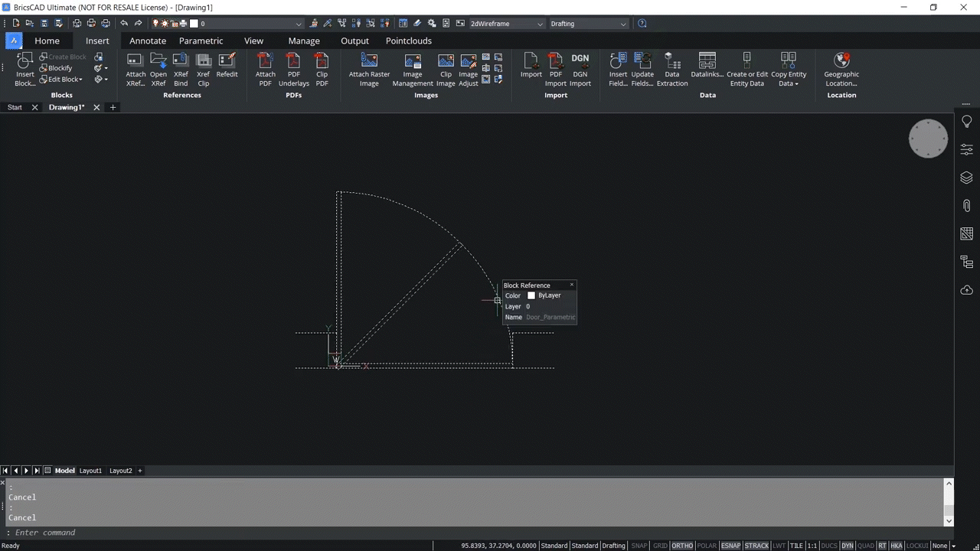The image size is (980, 551).
Task: Click the white ByLayer color swatch
Action: 531,295
